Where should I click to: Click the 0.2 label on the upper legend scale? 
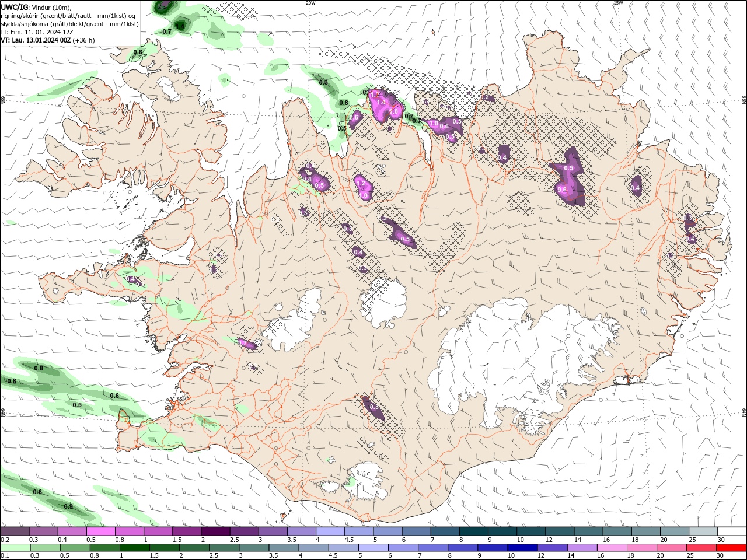click(x=5, y=540)
